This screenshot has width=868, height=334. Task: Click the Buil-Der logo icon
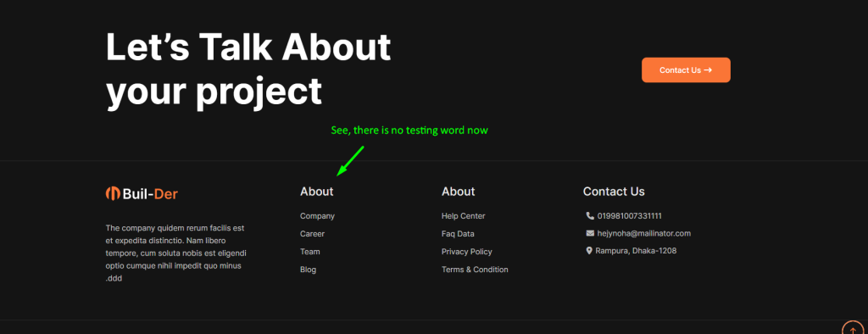tap(113, 193)
